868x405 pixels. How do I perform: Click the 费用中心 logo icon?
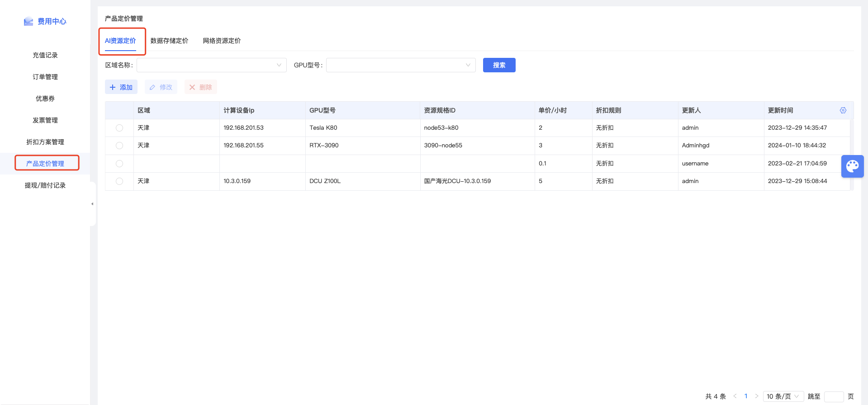(28, 21)
